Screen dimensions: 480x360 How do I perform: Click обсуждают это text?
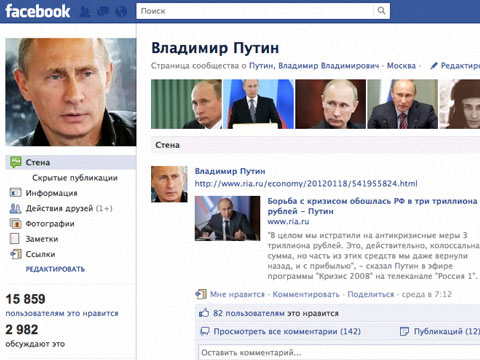pos(35,344)
